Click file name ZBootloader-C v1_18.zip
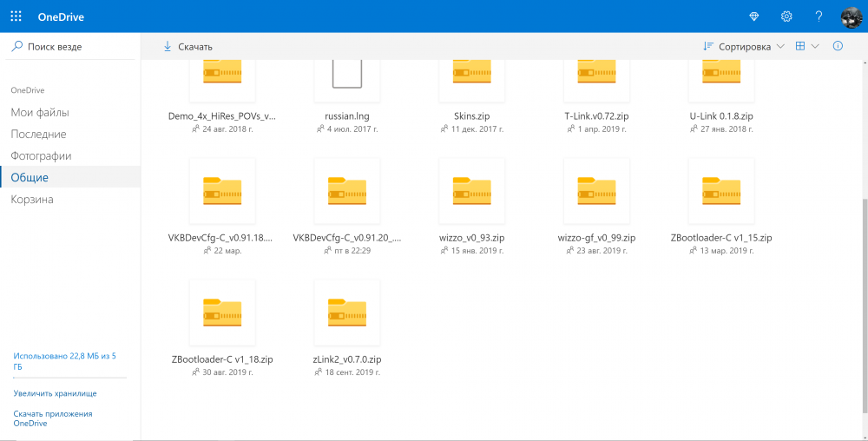 222,359
